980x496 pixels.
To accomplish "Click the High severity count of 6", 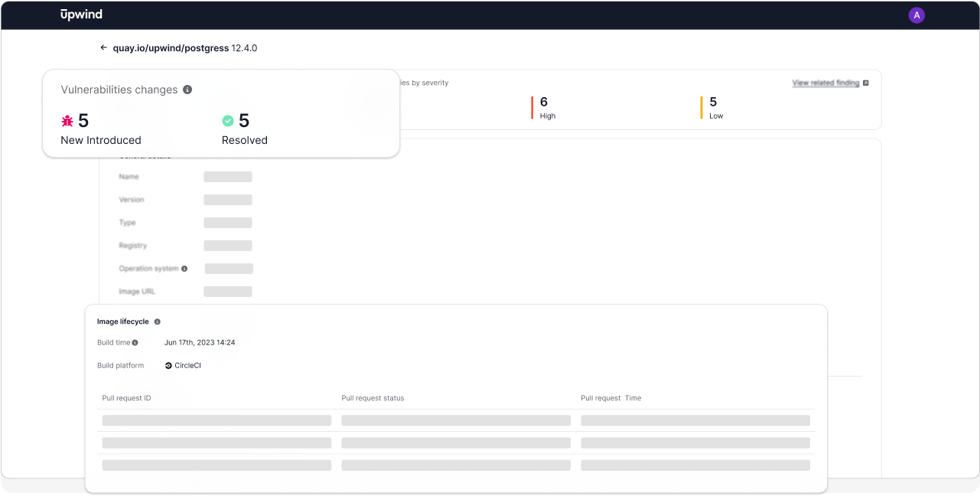I will click(x=544, y=101).
